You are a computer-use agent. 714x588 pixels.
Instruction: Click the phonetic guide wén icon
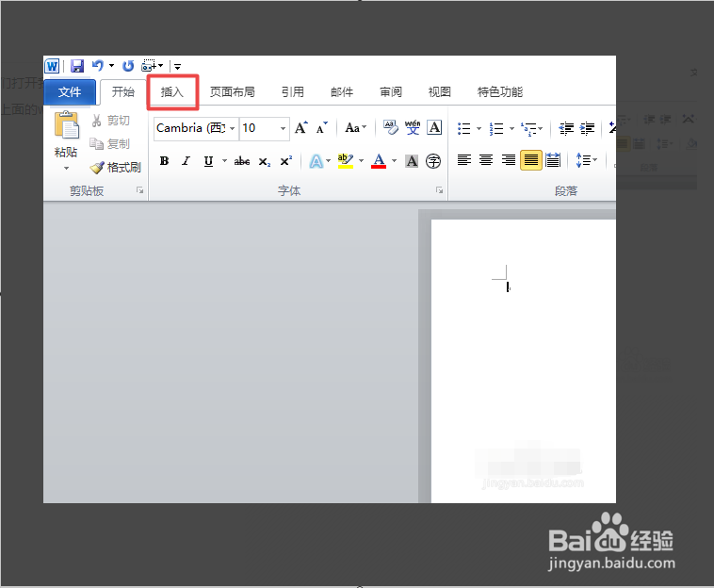(413, 128)
